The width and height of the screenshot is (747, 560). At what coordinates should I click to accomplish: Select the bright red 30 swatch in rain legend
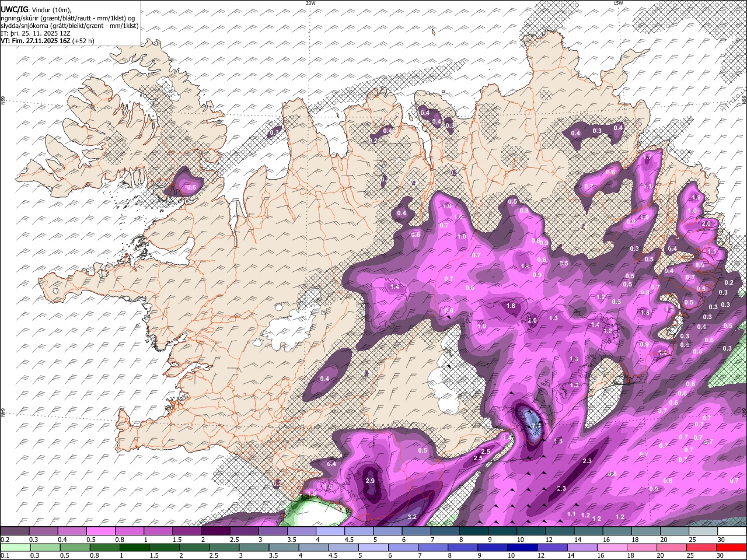coord(731,547)
